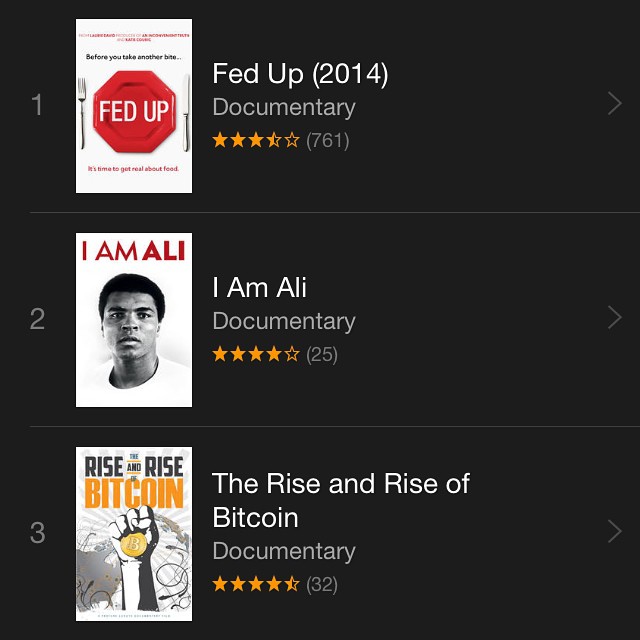Viewport: 640px width, 640px height.
Task: Tap the chevron arrow beside the Bitcoin documentary
Action: (615, 531)
